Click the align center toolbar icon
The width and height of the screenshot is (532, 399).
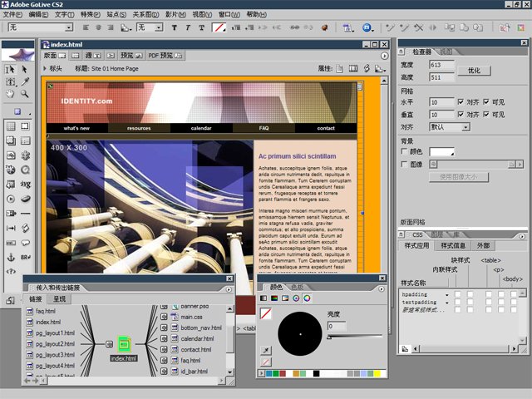(x=98, y=27)
